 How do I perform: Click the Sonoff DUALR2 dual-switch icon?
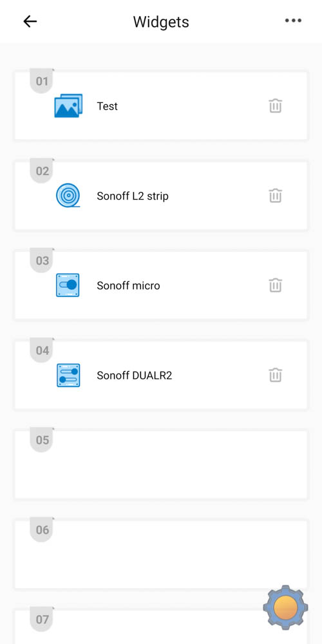[x=68, y=375]
